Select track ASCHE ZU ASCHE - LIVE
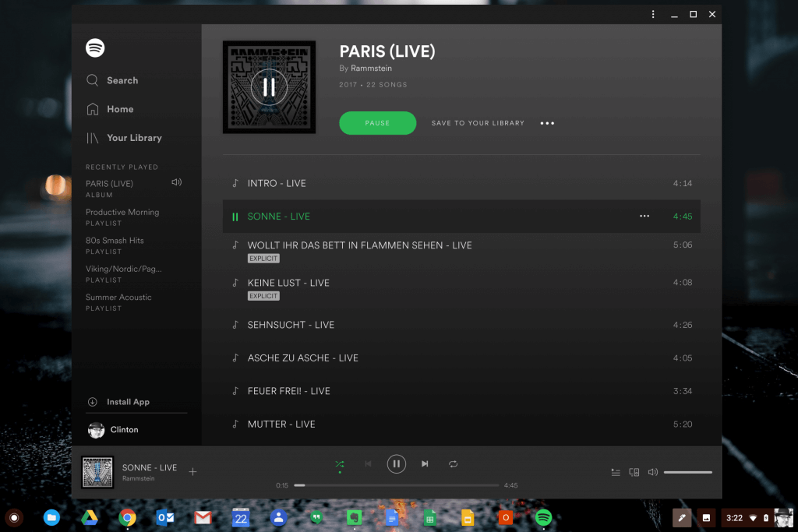The width and height of the screenshot is (798, 532). [461, 358]
